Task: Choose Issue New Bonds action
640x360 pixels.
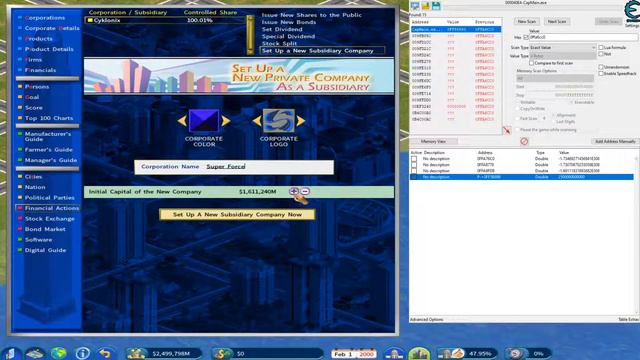Action: coord(289,22)
